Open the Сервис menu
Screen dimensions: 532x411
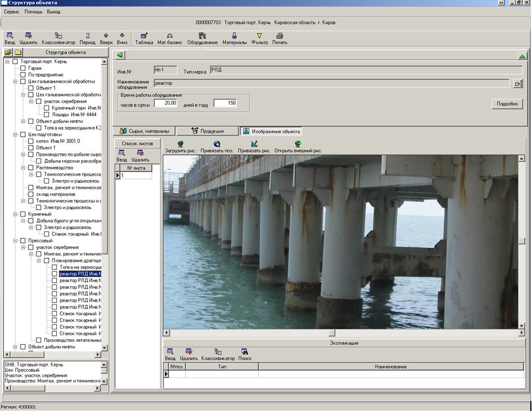point(11,11)
